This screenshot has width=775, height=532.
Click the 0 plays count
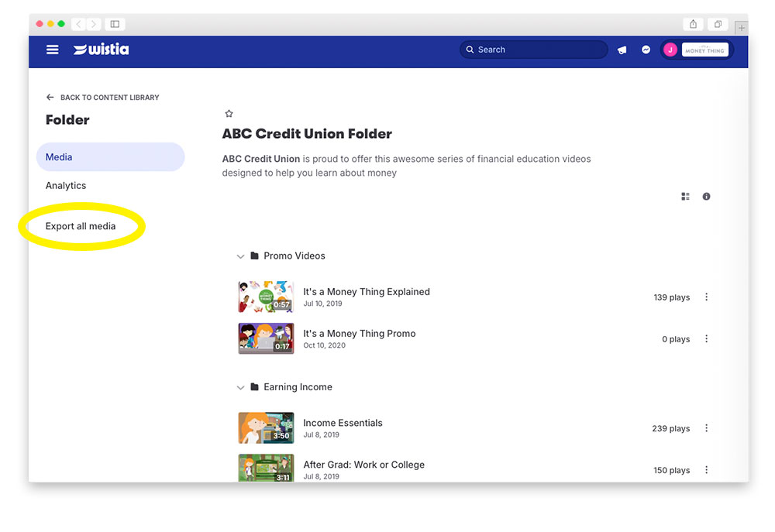tap(676, 339)
